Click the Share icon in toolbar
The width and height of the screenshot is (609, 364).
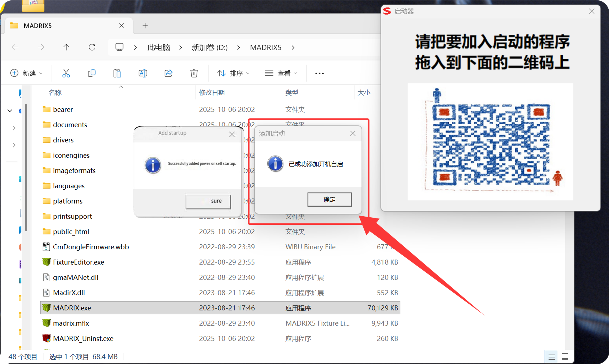click(x=168, y=73)
